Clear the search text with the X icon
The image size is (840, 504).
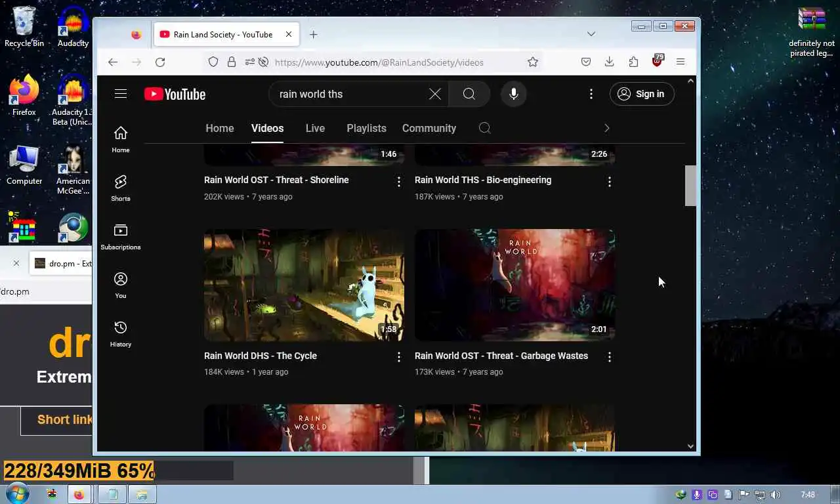(x=435, y=94)
